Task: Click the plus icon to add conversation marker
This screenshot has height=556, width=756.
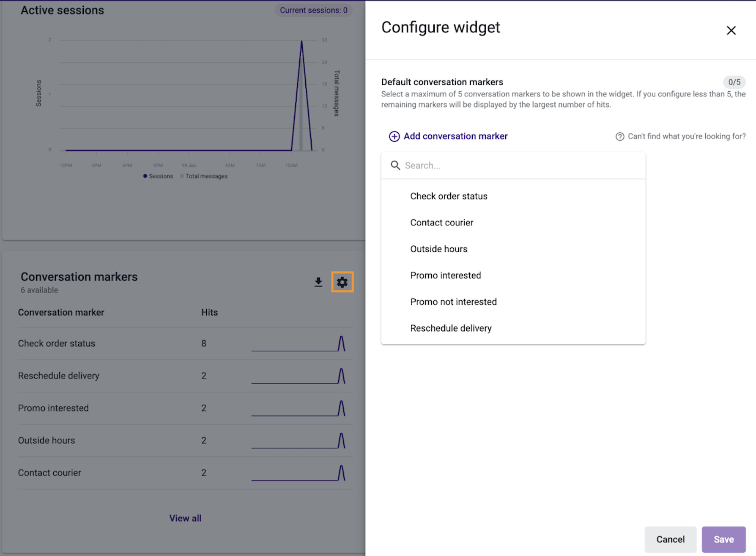Action: (x=394, y=136)
